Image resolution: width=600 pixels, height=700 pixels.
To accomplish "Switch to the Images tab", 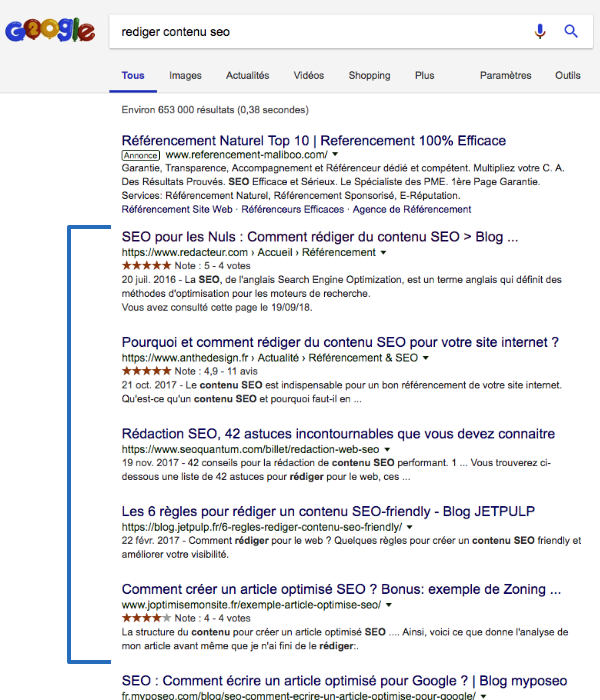I will [x=185, y=75].
